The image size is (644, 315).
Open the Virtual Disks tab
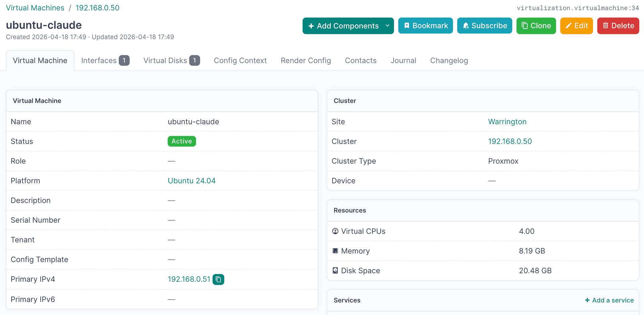coord(172,60)
